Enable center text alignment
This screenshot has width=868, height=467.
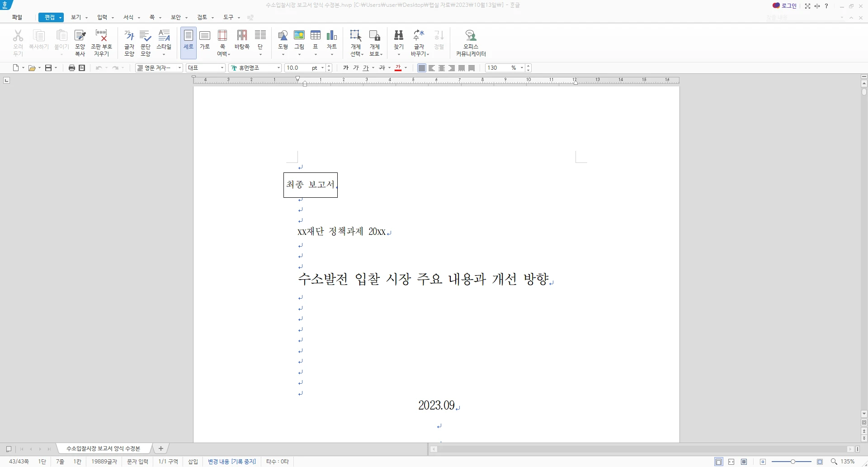tap(442, 68)
